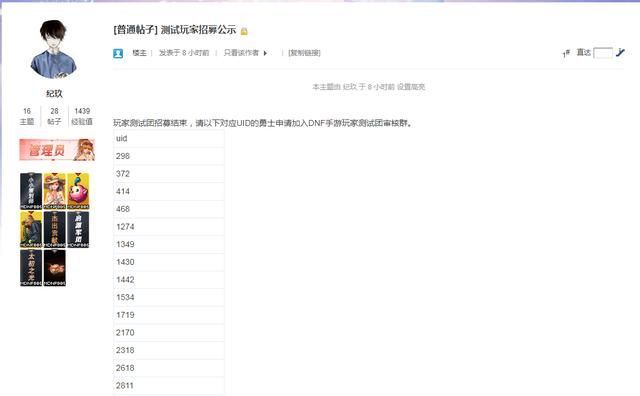View the 28 帖子 count

(x=54, y=116)
